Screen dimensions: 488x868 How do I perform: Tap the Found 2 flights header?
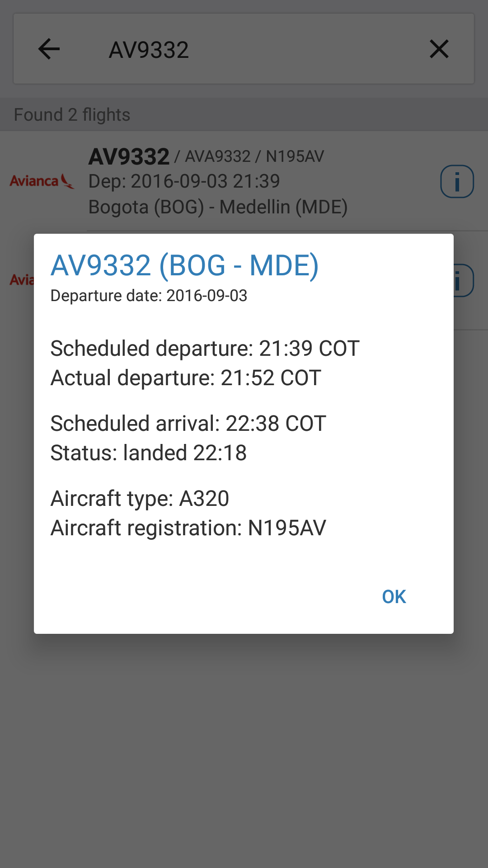72,115
